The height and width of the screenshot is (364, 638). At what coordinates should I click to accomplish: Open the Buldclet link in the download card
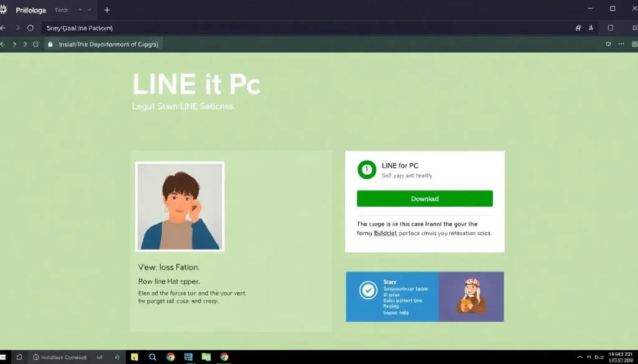(x=385, y=233)
